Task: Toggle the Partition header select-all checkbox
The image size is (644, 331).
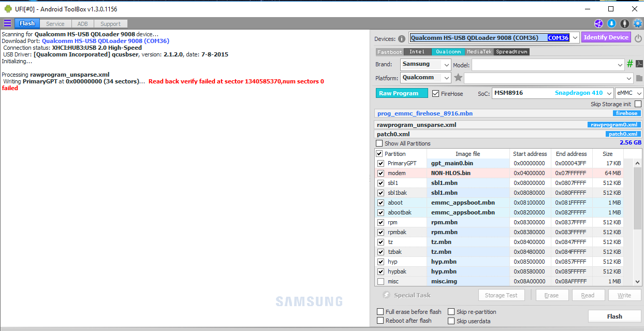Action: (x=379, y=154)
